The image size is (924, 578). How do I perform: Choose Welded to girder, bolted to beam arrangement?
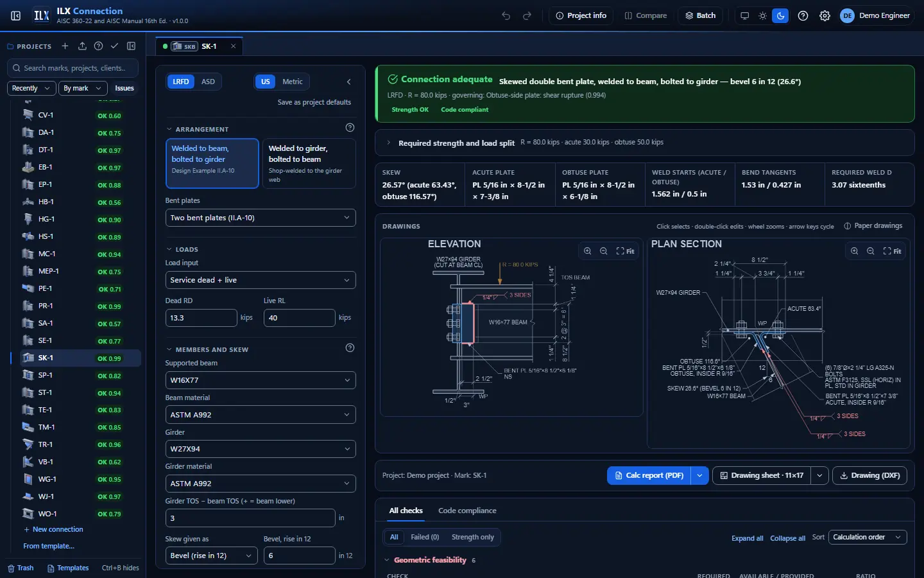click(x=309, y=163)
